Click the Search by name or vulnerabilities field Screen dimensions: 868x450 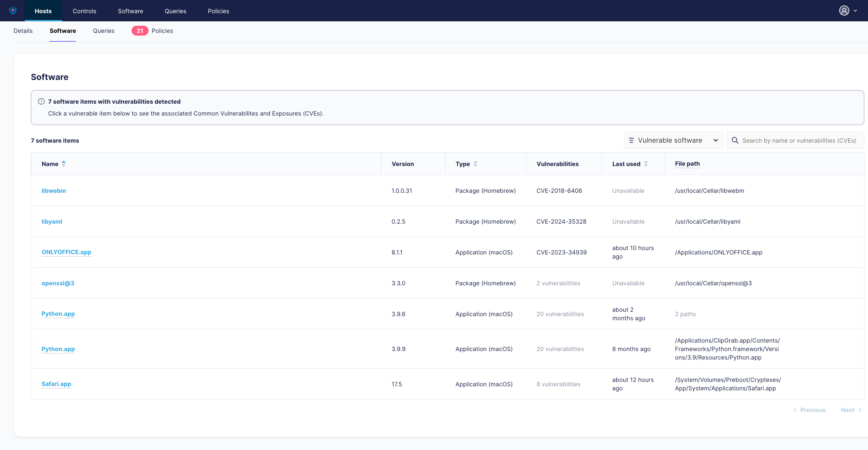tap(798, 140)
